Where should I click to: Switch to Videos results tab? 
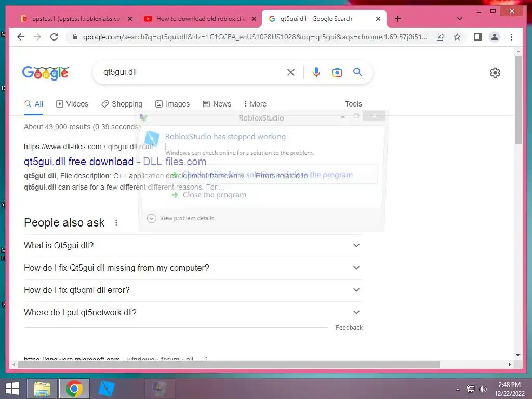(72, 104)
